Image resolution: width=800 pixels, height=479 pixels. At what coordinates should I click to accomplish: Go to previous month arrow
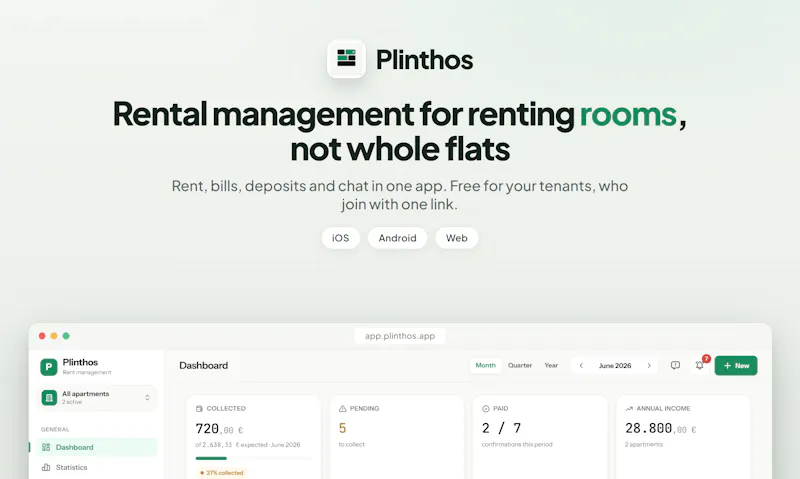581,365
